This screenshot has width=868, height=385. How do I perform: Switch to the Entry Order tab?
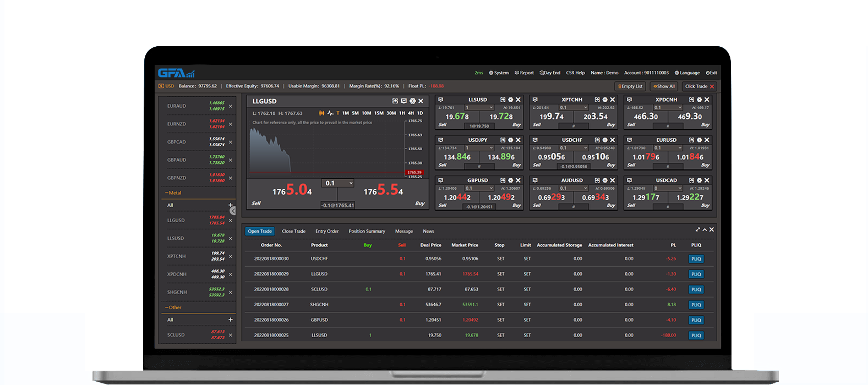click(x=327, y=232)
